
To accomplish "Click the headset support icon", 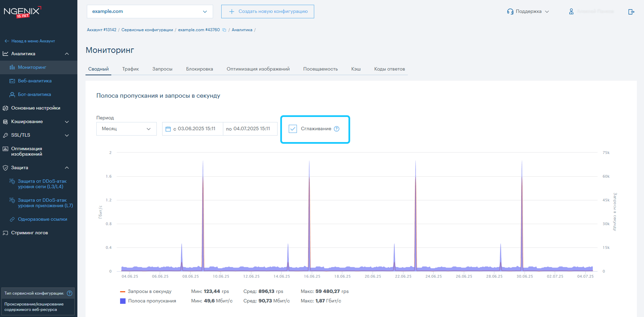I will click(x=510, y=12).
